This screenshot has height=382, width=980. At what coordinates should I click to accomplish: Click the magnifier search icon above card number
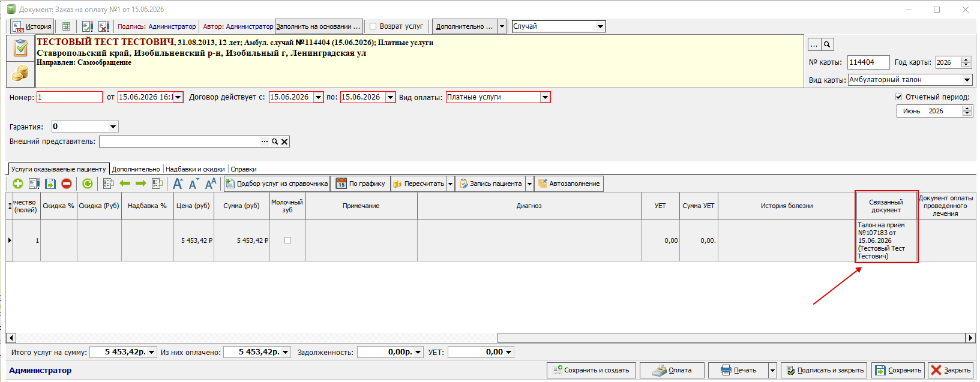click(827, 44)
